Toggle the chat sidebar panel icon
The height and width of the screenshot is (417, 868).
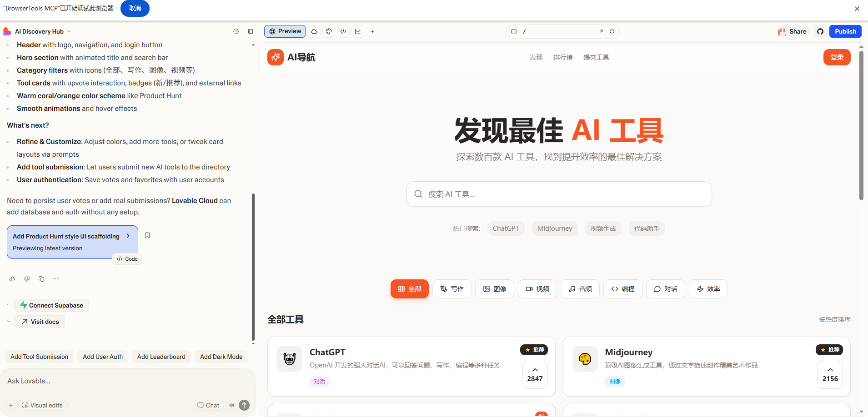pyautogui.click(x=251, y=31)
